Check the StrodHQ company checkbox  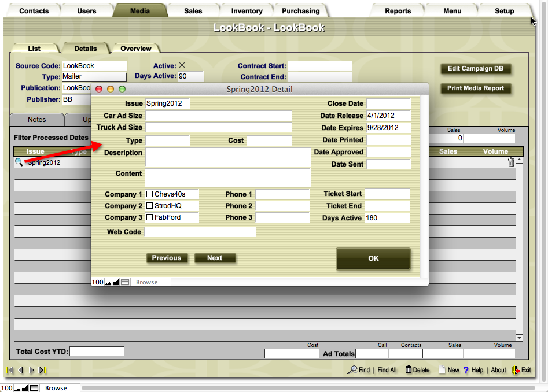pyautogui.click(x=149, y=206)
